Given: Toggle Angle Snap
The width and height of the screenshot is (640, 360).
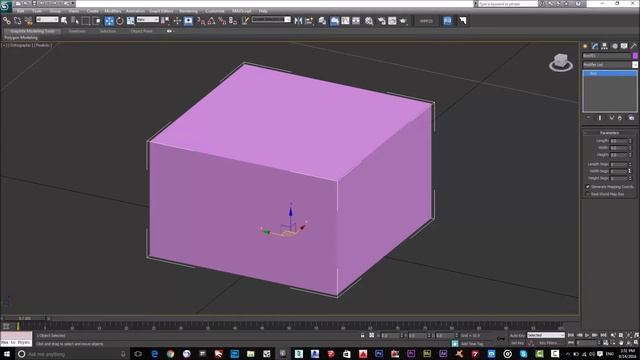Looking at the screenshot, I should (211, 20).
